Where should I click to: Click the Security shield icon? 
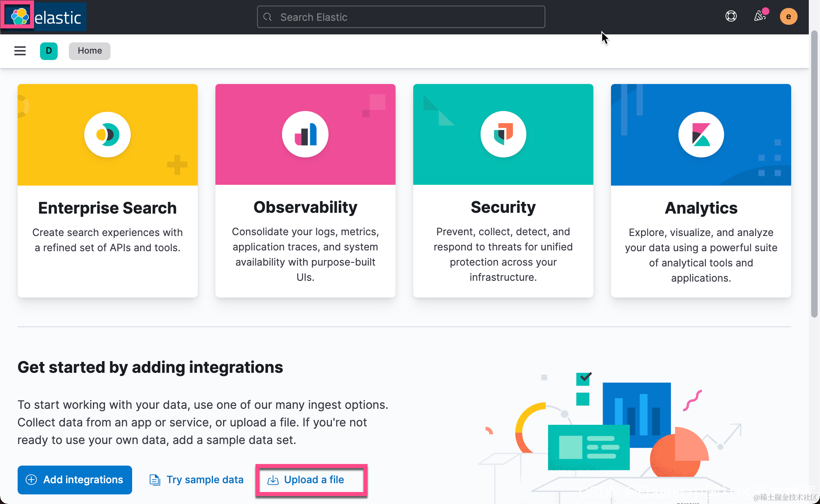pos(503,135)
